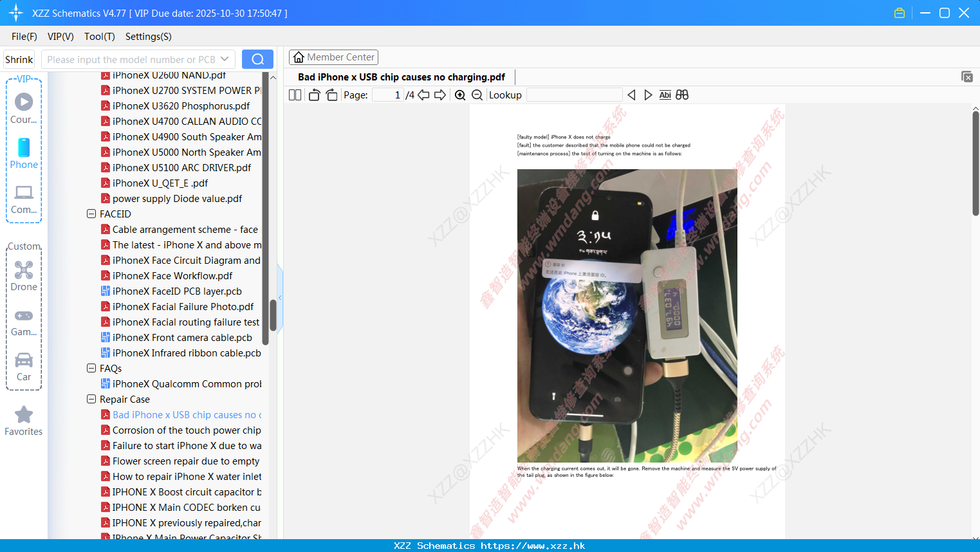980x552 pixels.
Task: Find next lookup match triangle
Action: click(648, 95)
